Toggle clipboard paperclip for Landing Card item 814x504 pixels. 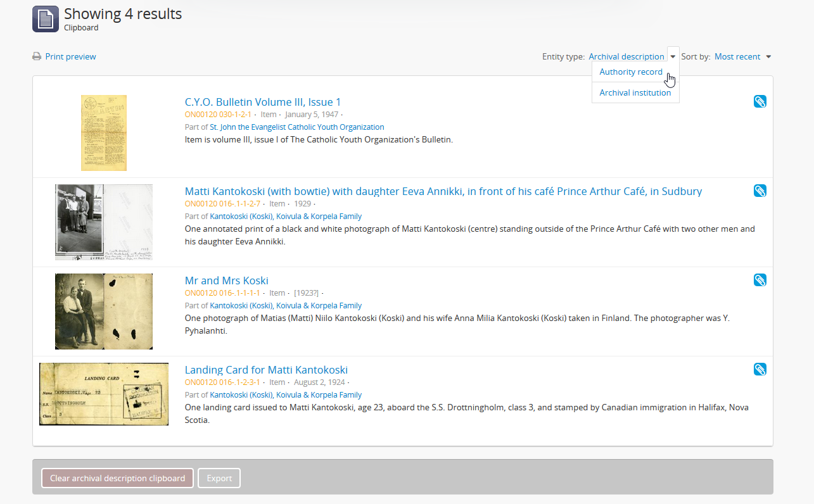coord(760,369)
